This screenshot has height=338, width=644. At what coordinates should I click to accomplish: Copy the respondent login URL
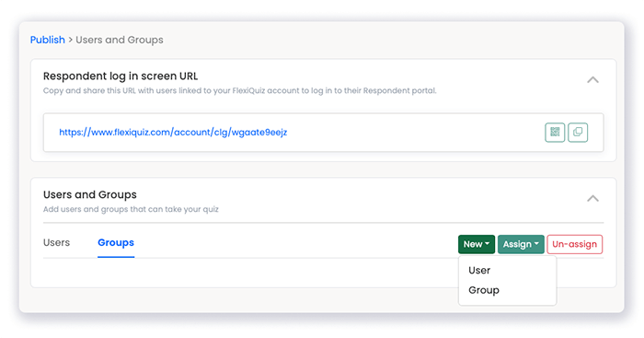(578, 133)
